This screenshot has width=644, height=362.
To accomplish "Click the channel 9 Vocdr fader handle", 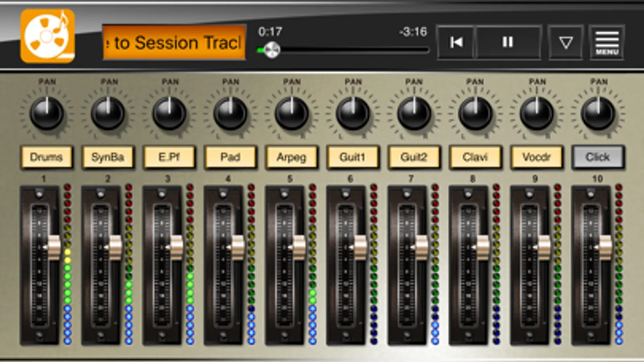I will click(x=544, y=247).
